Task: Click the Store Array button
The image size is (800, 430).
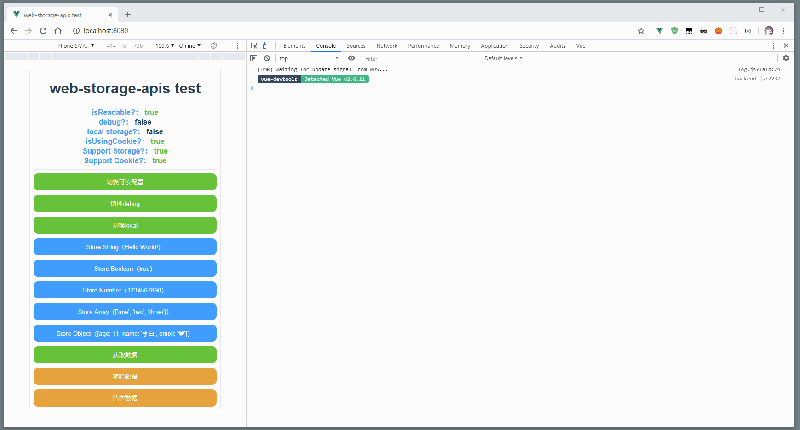Action: tap(126, 312)
